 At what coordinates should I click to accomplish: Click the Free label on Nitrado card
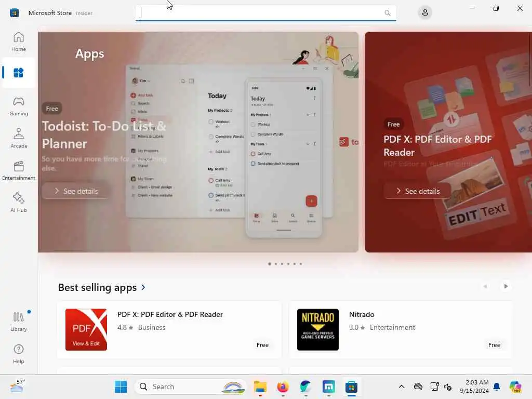[x=494, y=345]
